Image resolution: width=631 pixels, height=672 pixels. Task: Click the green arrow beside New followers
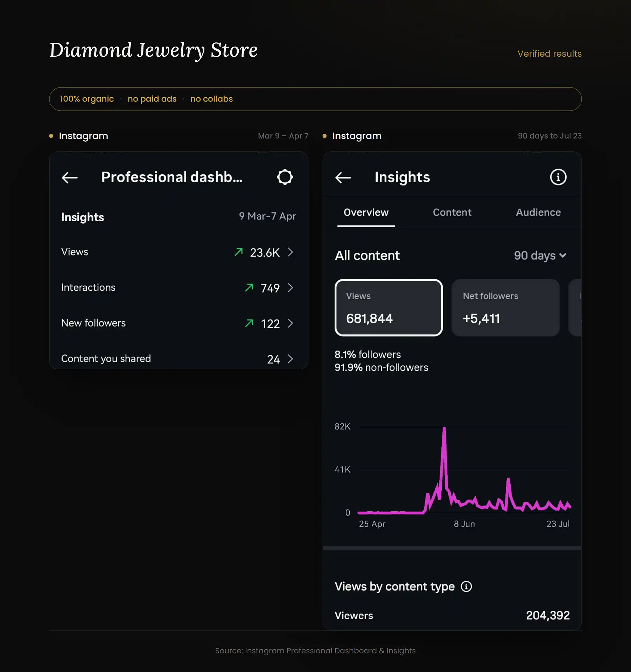249,323
